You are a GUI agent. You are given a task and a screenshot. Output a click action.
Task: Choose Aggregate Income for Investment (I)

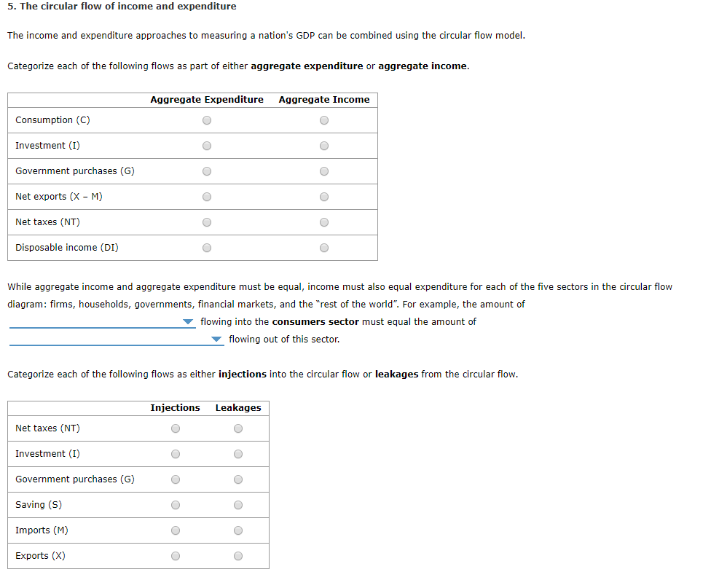(x=324, y=146)
